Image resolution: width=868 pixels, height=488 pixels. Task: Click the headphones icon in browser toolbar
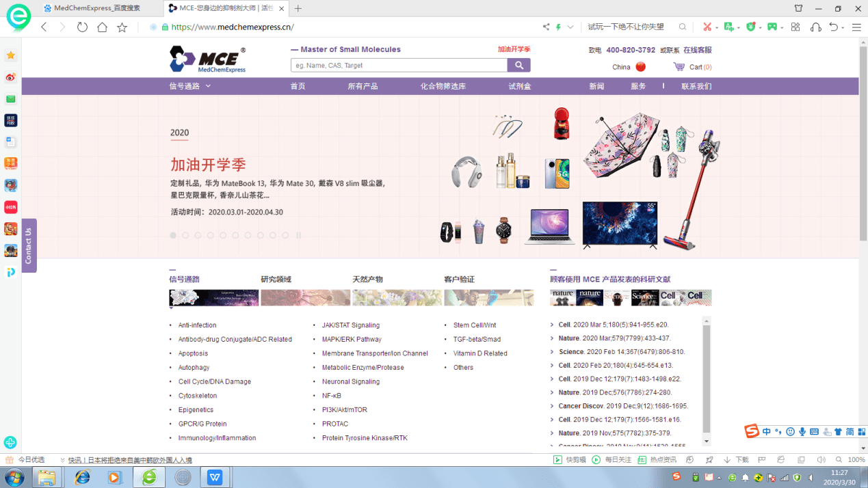click(x=815, y=27)
